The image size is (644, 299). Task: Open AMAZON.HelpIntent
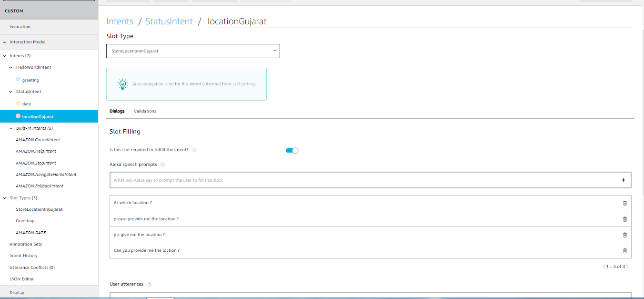click(36, 151)
